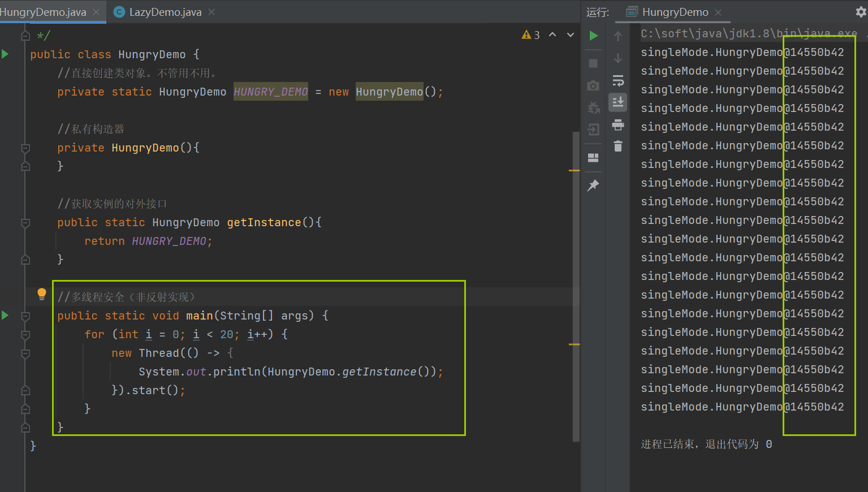868x492 pixels.
Task: Click fold end marker after return HUNGRY_DEMO
Action: click(25, 260)
